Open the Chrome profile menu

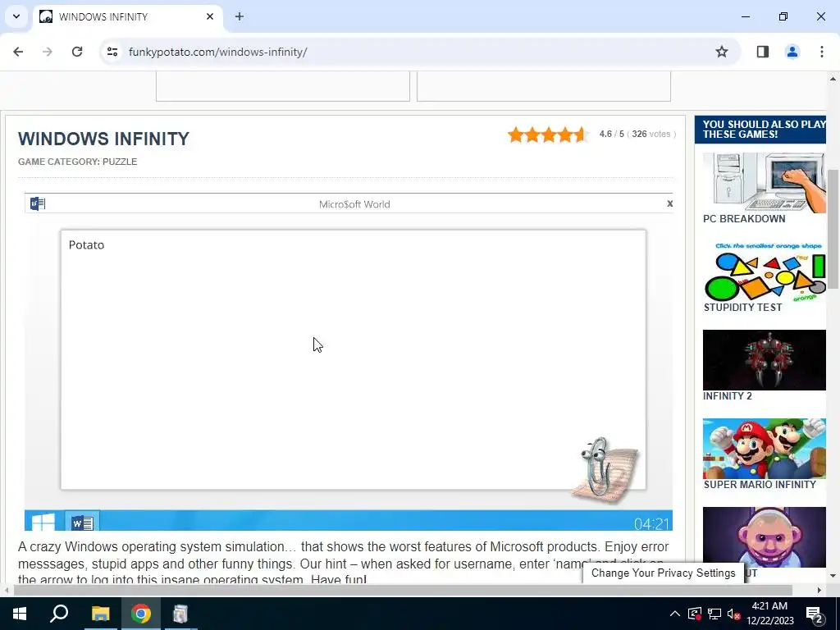pos(792,52)
